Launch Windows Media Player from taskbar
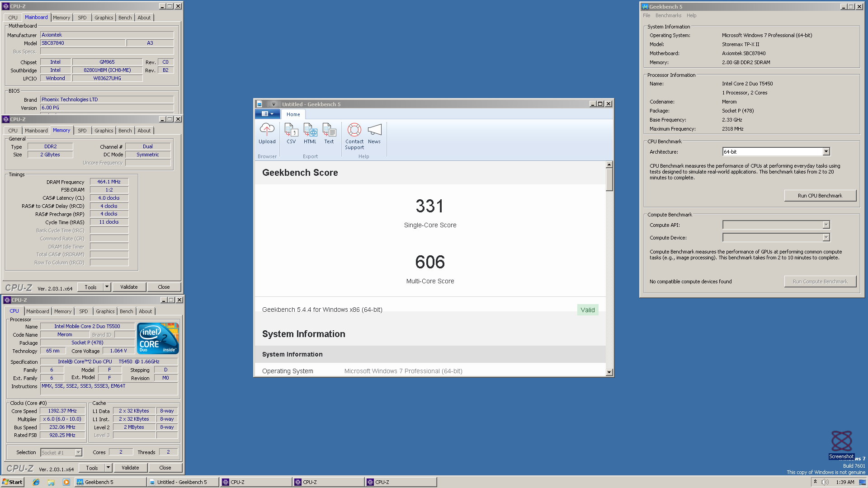868x488 pixels. pyautogui.click(x=66, y=482)
